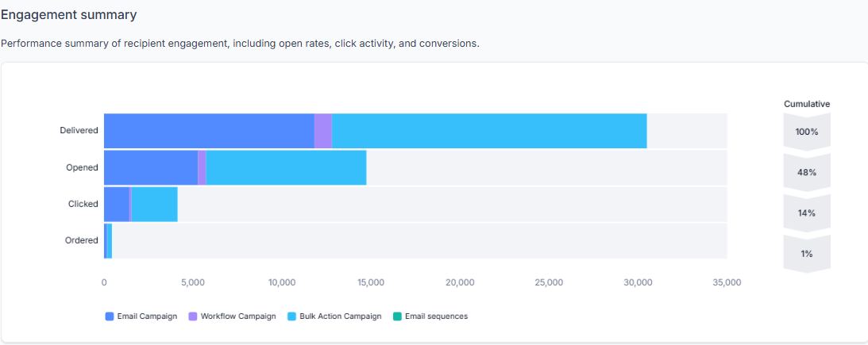The image size is (868, 345).
Task: Click the 100% cumulative funnel step
Action: (x=807, y=132)
